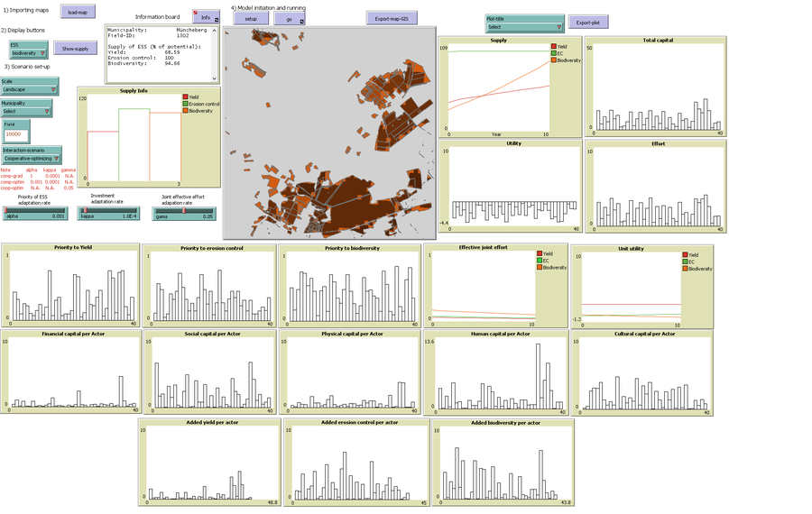Click the Export-map-GIS button
The height and width of the screenshot is (514, 812).
pos(392,18)
